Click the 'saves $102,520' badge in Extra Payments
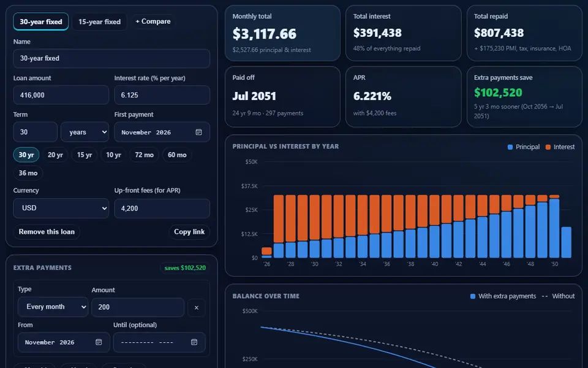 [x=185, y=268]
